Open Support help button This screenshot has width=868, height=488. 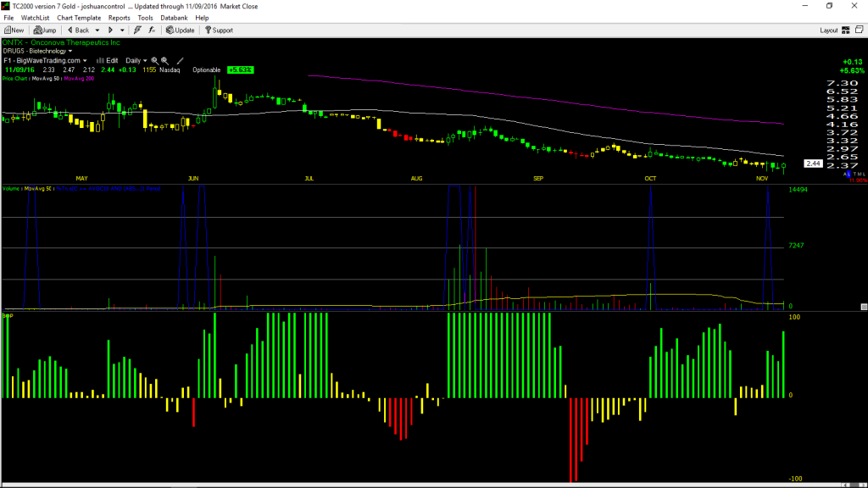pos(219,30)
